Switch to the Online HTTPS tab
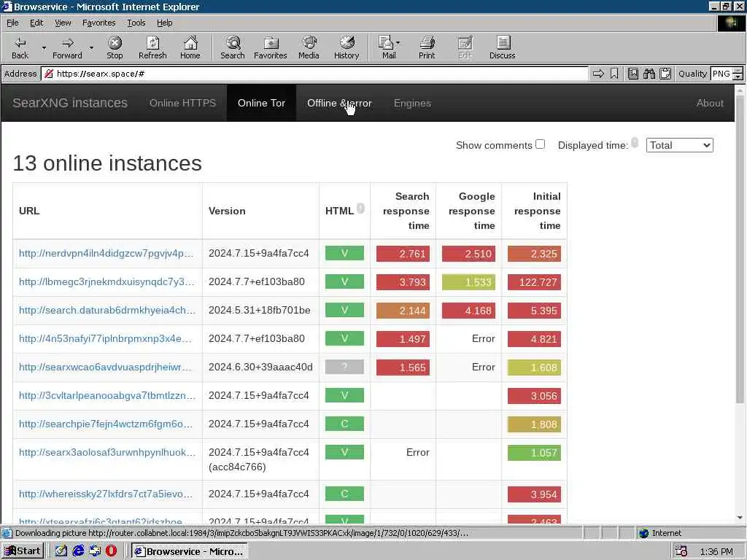The height and width of the screenshot is (560, 747). coord(182,103)
